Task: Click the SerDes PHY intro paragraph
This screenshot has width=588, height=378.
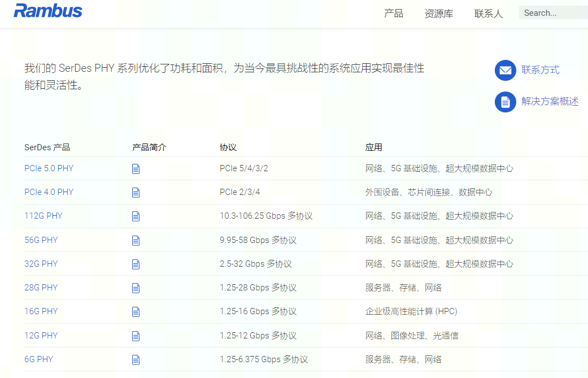Action: coord(224,76)
